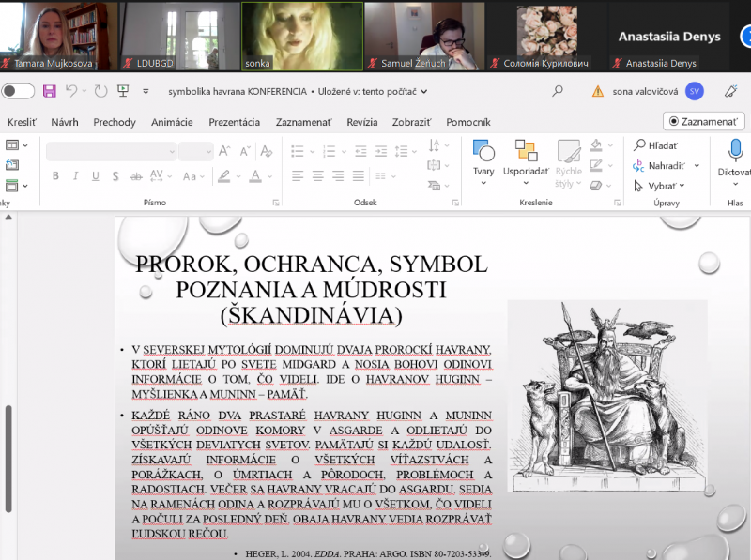Click the search magnifier in title bar
Image resolution: width=751 pixels, height=560 pixels.
click(x=558, y=91)
